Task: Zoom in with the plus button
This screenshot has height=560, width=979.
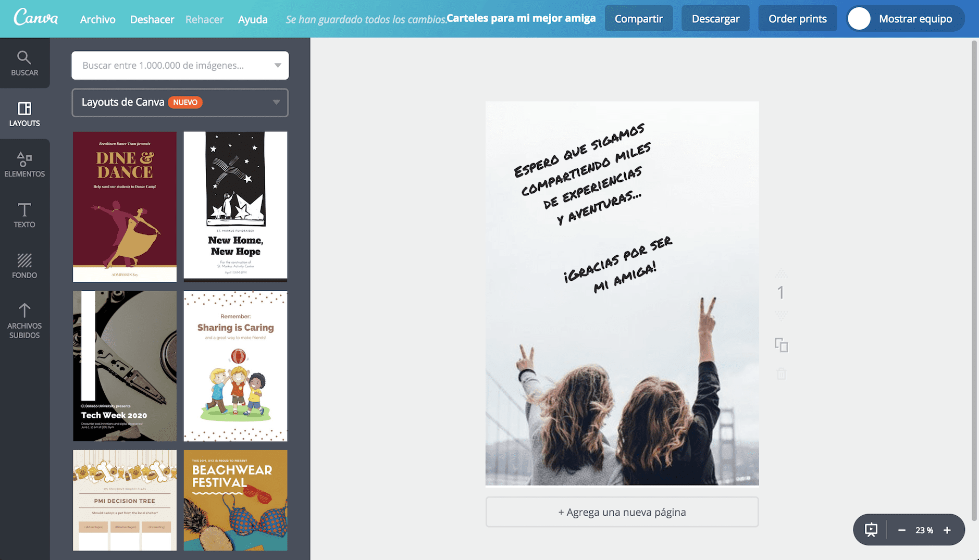Action: click(x=947, y=530)
